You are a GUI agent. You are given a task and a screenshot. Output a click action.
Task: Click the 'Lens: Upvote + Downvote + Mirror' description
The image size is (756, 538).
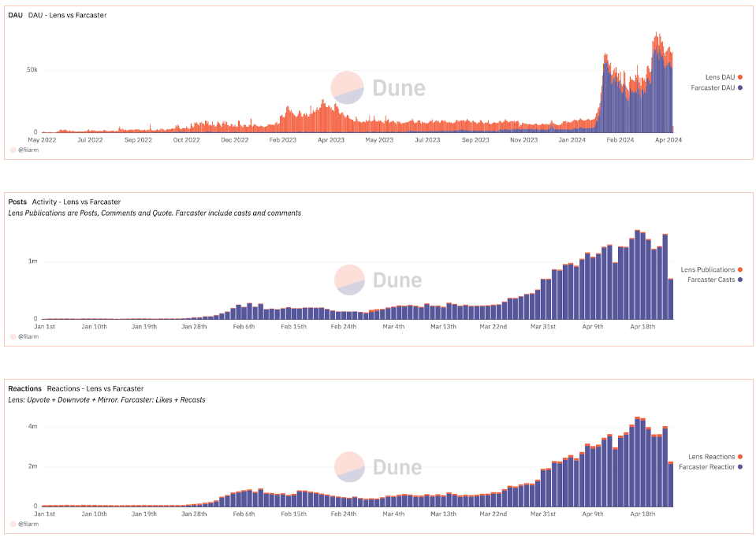pyautogui.click(x=106, y=400)
